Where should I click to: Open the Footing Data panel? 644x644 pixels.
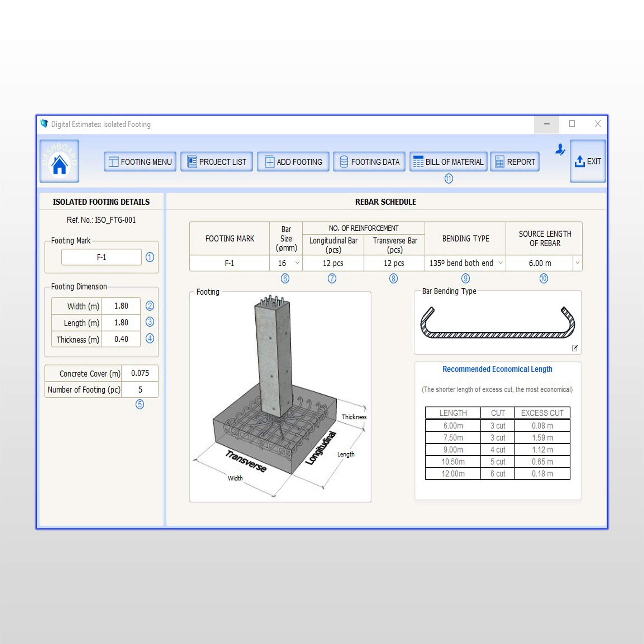pos(369,162)
